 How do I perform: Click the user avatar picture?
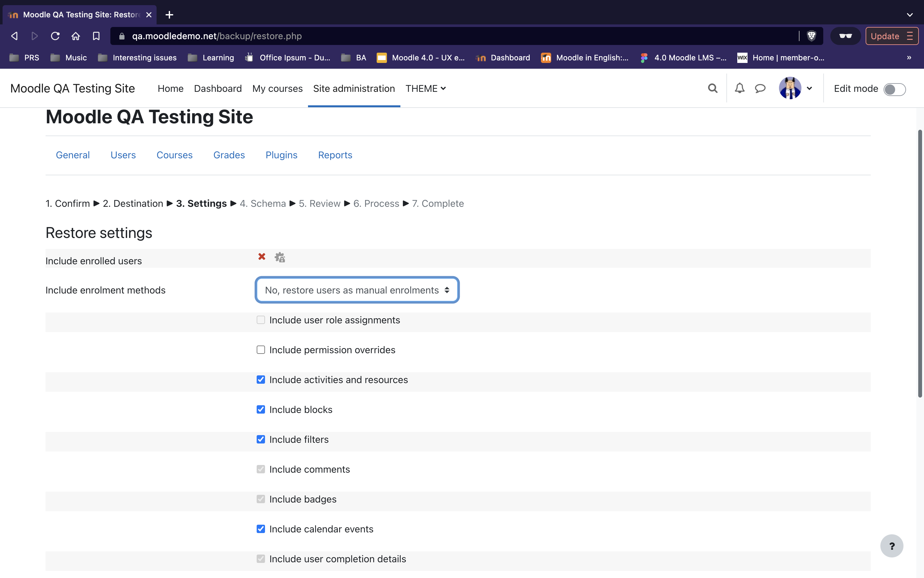790,88
